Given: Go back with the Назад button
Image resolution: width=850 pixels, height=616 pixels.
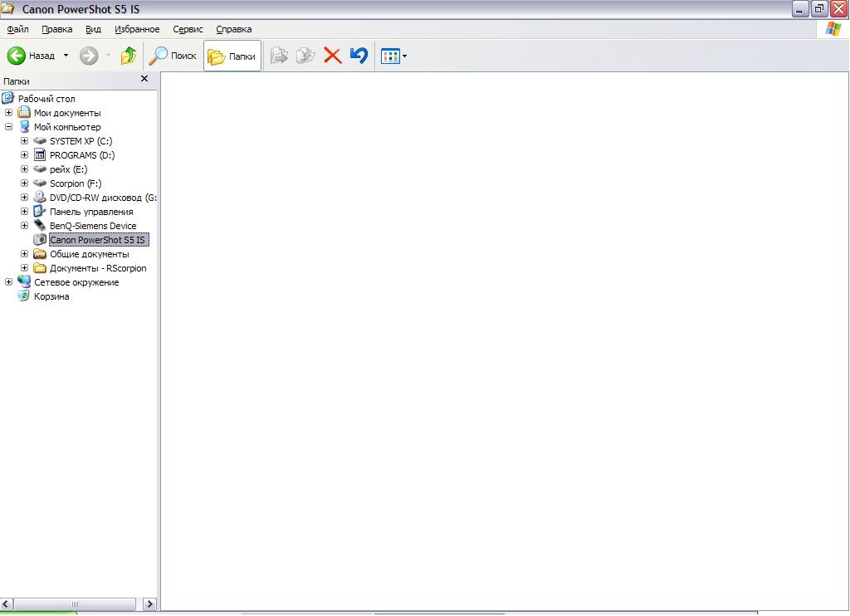Looking at the screenshot, I should coord(31,56).
